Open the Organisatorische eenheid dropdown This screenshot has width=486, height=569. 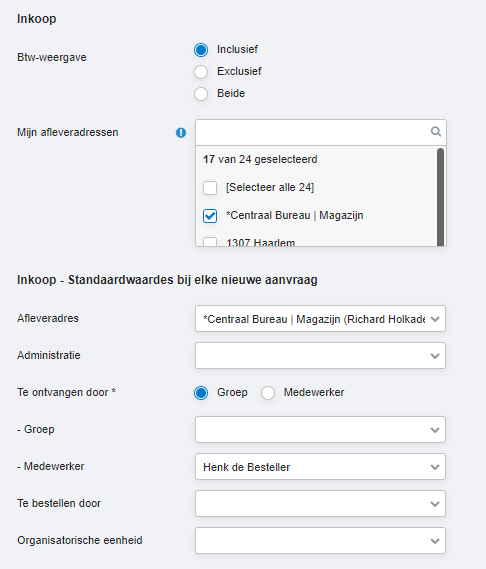(320, 541)
